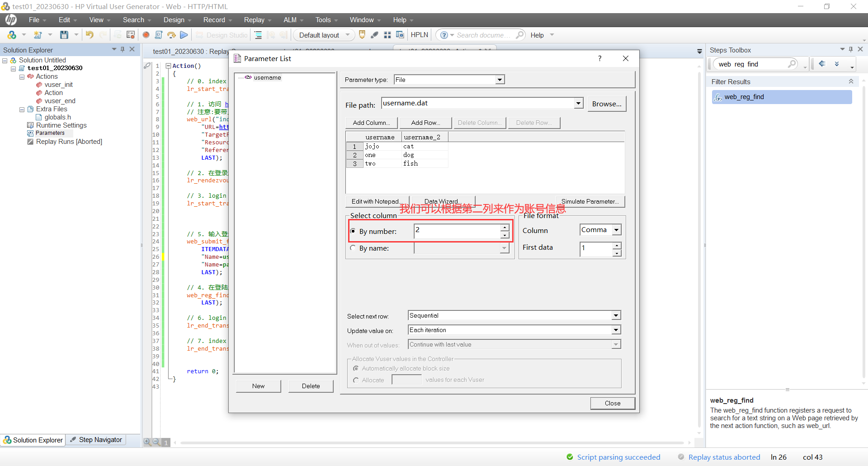Viewport: 868px width, 466px height.
Task: Select Automatically allocate block size option
Action: click(356, 368)
